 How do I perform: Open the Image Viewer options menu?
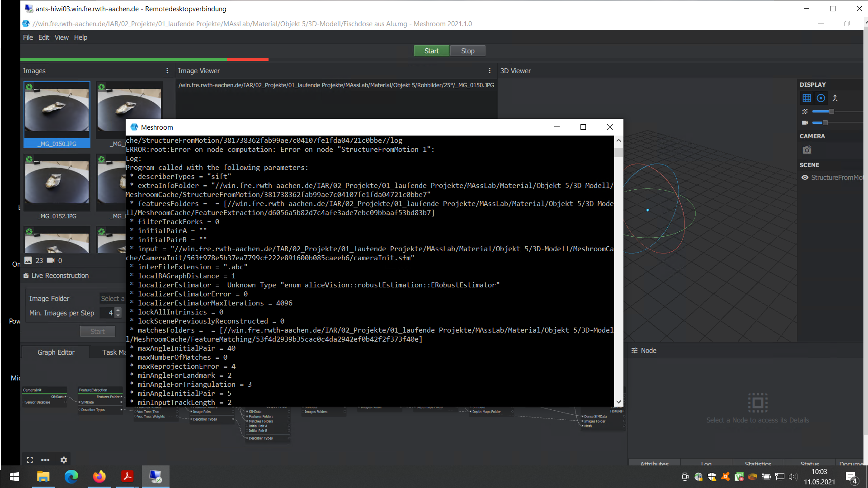point(490,70)
